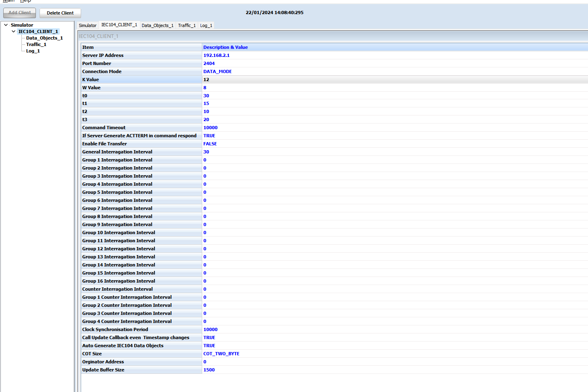The height and width of the screenshot is (392, 588).
Task: Select Simulator in the left tree
Action: (22, 25)
